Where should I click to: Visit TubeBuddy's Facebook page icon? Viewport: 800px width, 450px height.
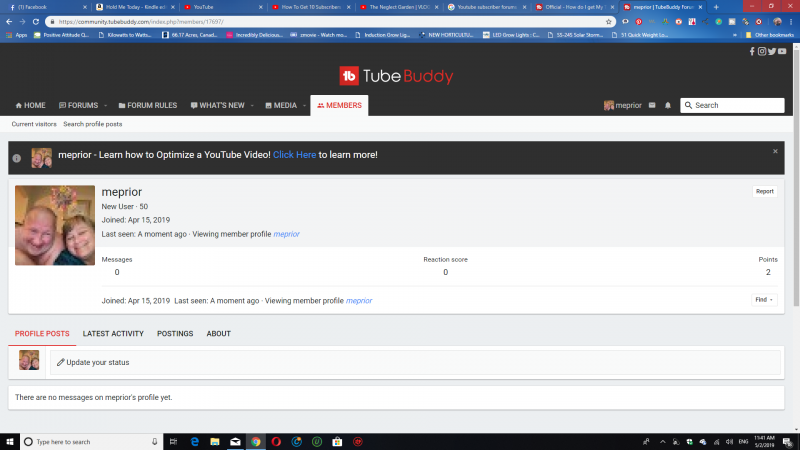coord(752,51)
